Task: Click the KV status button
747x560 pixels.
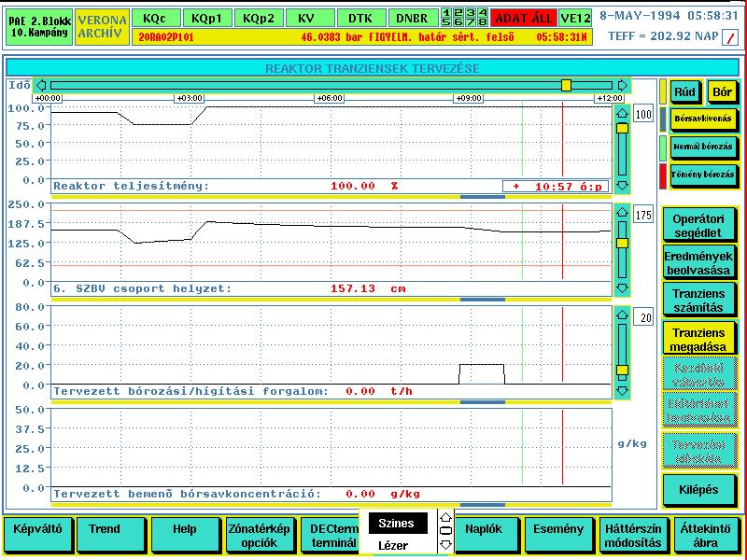Action: pyautogui.click(x=310, y=19)
